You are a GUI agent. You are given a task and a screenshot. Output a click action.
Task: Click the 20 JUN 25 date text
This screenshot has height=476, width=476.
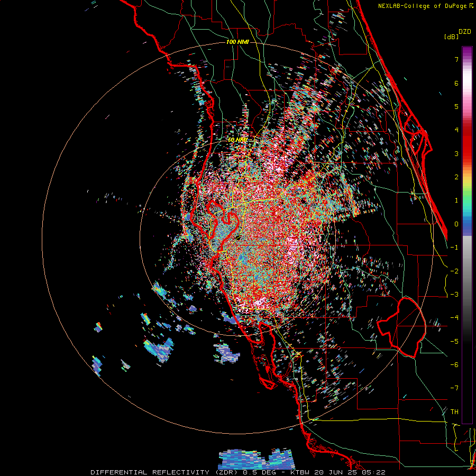(x=336, y=472)
